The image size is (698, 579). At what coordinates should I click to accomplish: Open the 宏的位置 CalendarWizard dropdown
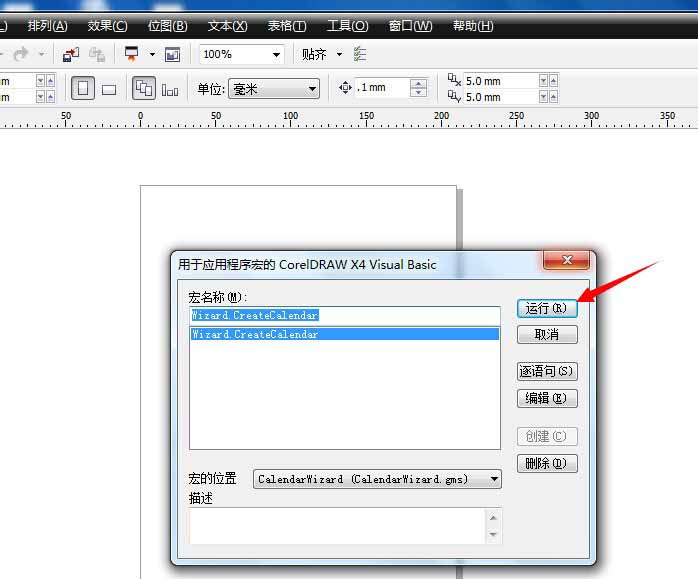click(x=377, y=479)
